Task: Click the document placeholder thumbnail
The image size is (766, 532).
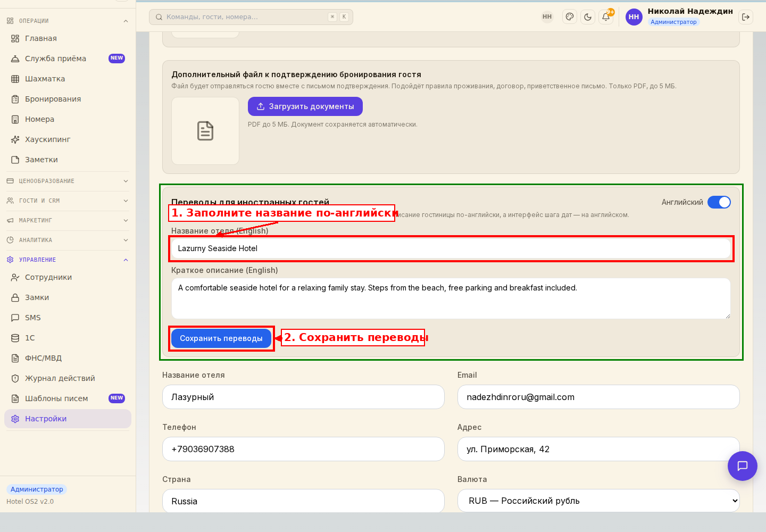Action: tap(205, 131)
